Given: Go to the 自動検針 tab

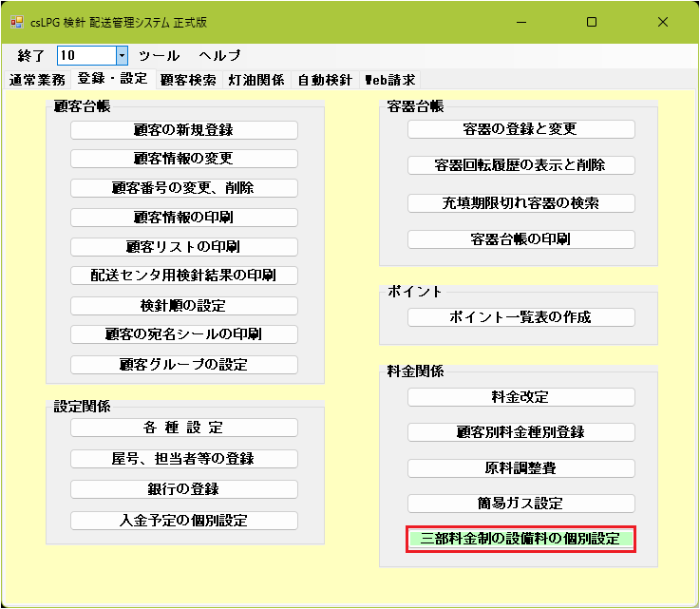Looking at the screenshot, I should (325, 80).
